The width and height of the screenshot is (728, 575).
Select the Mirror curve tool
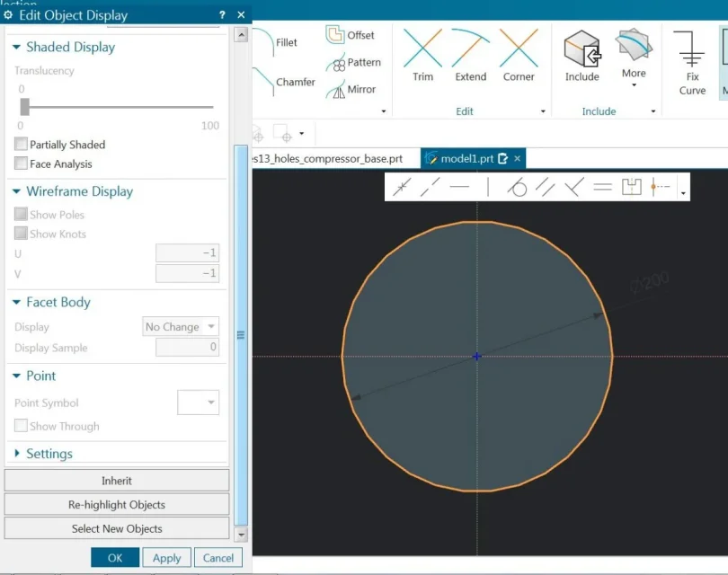pos(351,90)
